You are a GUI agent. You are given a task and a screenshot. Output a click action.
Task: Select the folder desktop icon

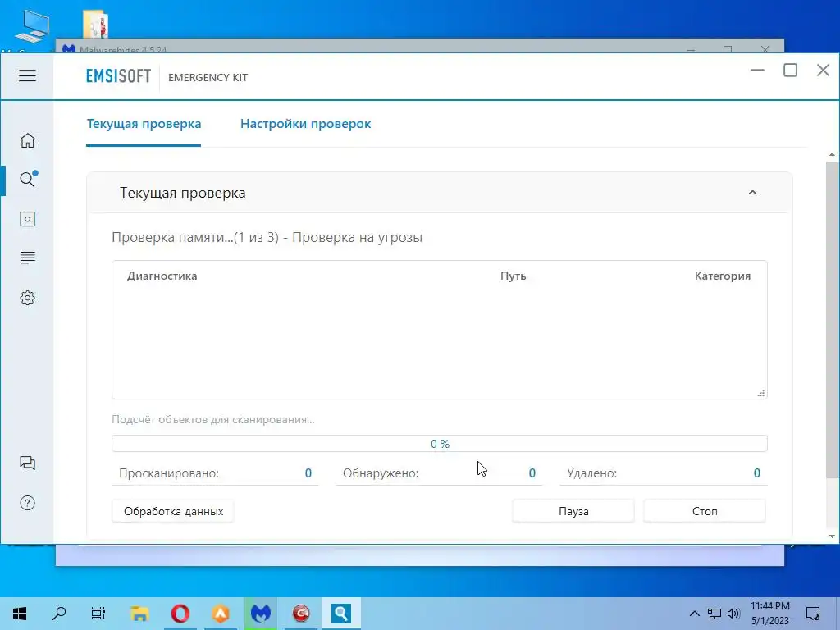click(95, 24)
